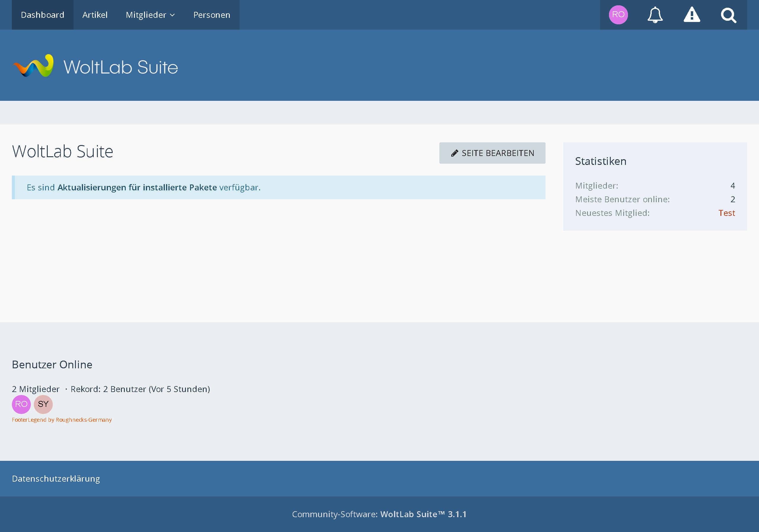Image resolution: width=759 pixels, height=532 pixels.
Task: Open Datenschutzerklärung footer link
Action: (56, 478)
